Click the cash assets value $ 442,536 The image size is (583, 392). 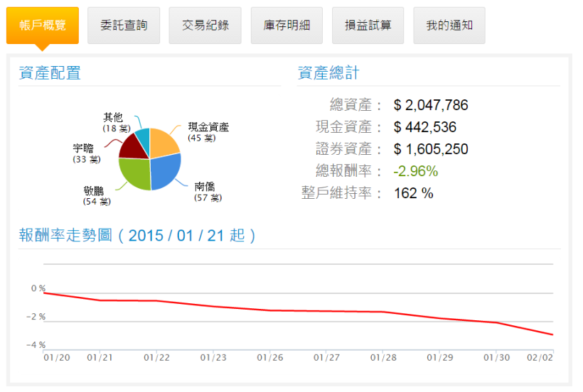click(x=424, y=127)
